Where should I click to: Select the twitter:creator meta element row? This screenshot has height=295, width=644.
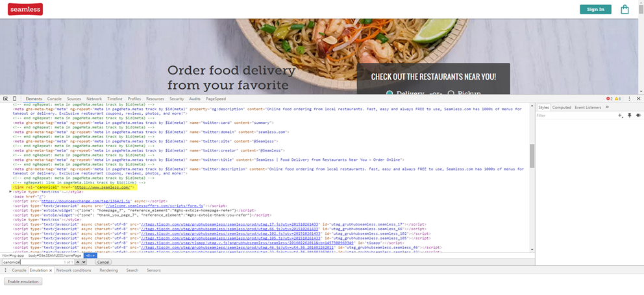click(x=149, y=150)
